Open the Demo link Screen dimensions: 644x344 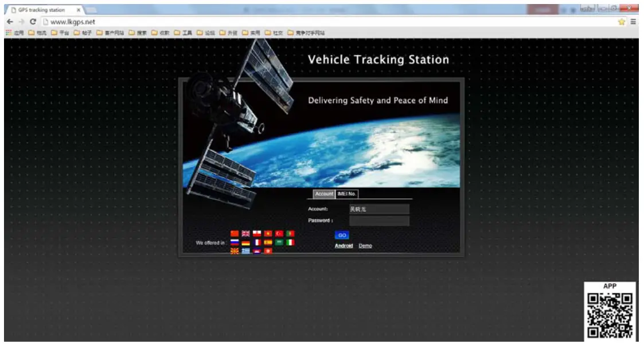tap(365, 246)
